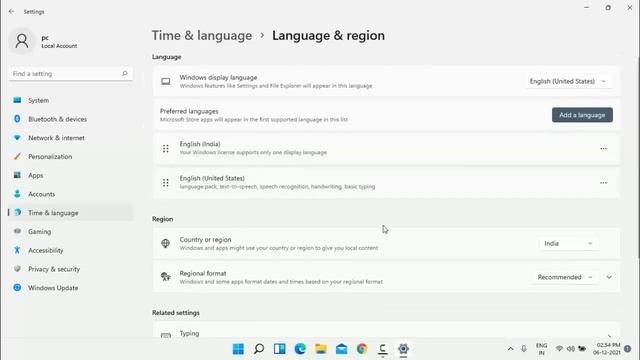Open taskbar Search
This screenshot has height=360, width=640.
click(259, 349)
